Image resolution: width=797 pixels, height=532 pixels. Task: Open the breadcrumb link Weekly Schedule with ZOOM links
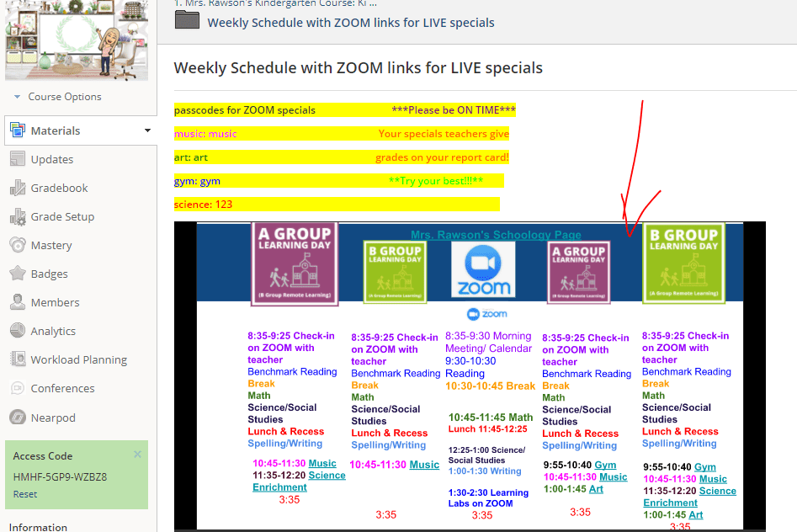351,23
